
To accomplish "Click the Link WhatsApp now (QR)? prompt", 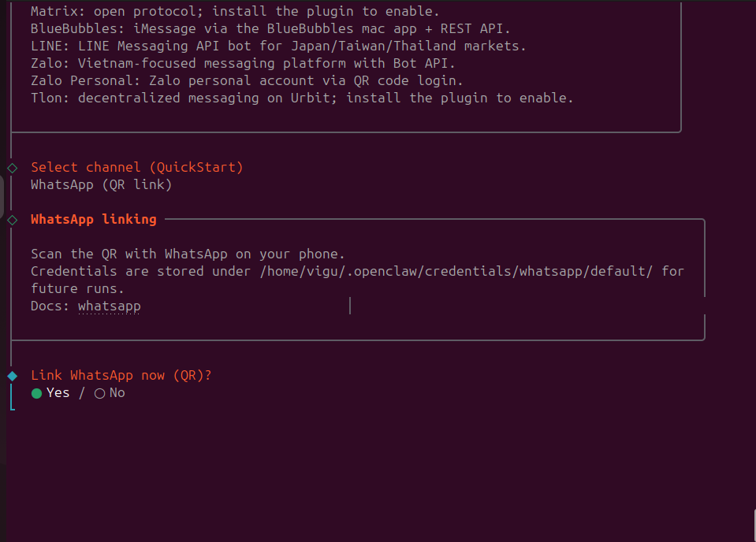I will point(121,375).
